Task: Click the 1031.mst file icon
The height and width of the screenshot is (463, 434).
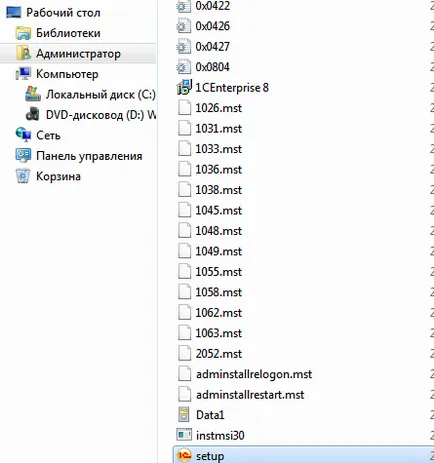Action: [184, 129]
